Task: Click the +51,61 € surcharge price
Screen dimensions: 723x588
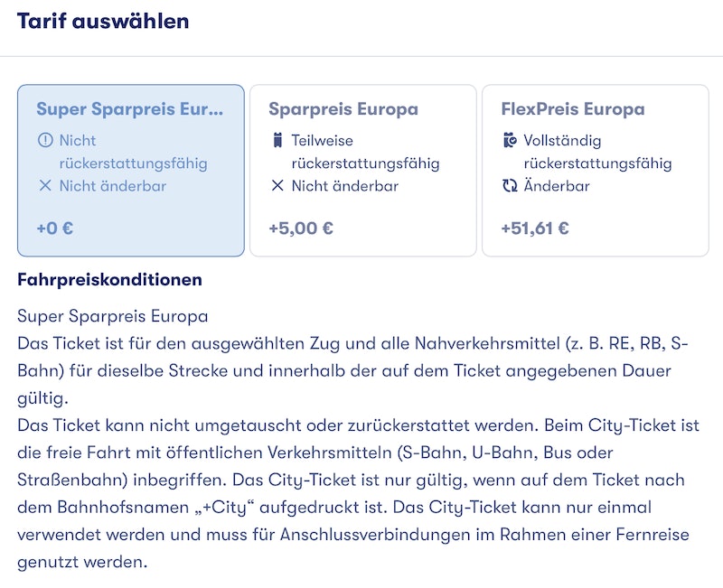Action: 535,229
